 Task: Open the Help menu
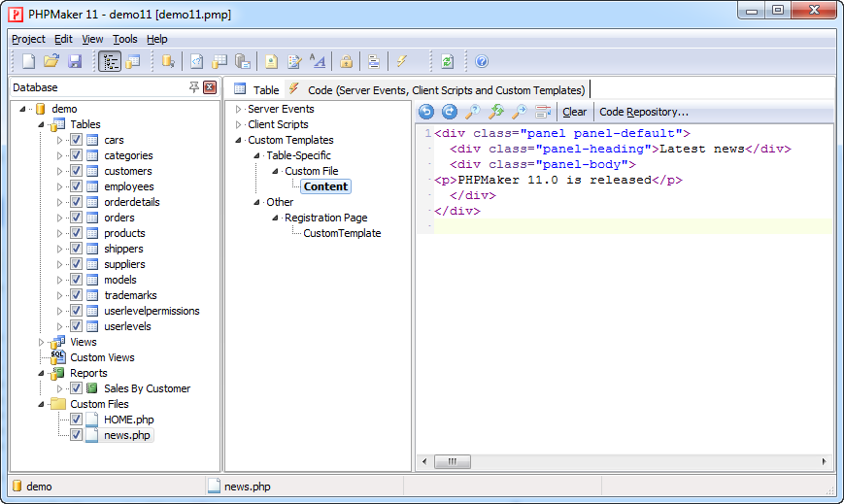(x=156, y=39)
